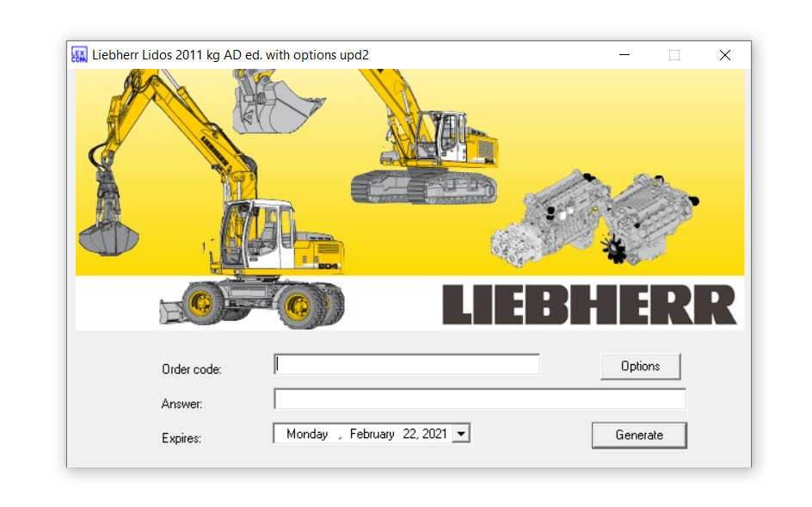Click inside the Answer text field

480,399
